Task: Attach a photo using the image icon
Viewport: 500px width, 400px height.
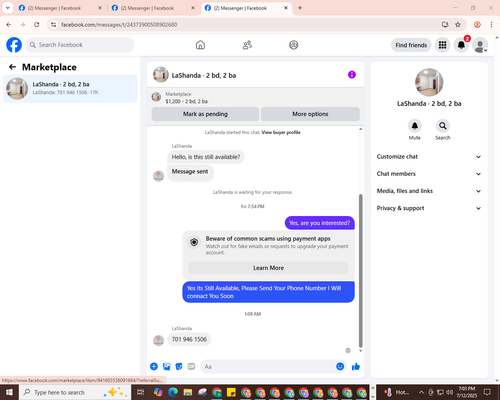Action: click(166, 367)
